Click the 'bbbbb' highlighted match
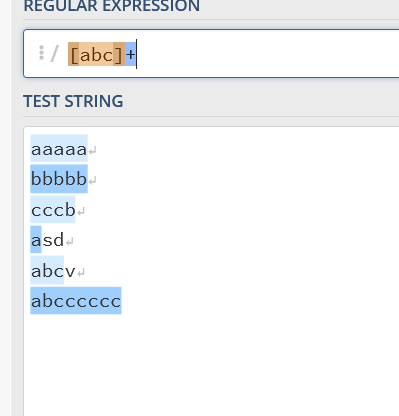Viewport: 399px width, 416px height. [x=59, y=178]
